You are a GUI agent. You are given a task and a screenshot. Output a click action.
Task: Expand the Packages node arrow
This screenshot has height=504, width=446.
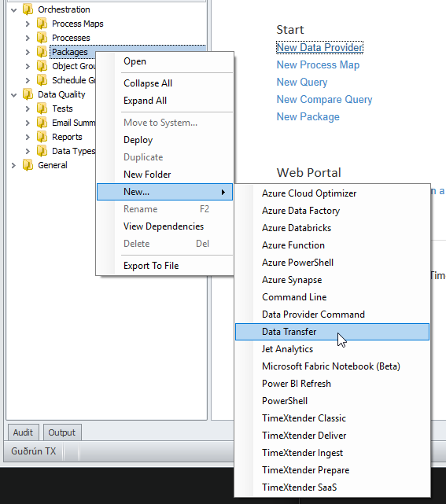tap(28, 52)
